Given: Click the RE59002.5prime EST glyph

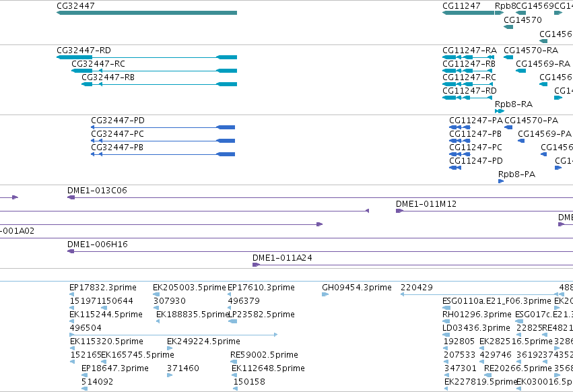Looking at the screenshot, I should pyautogui.click(x=234, y=362).
